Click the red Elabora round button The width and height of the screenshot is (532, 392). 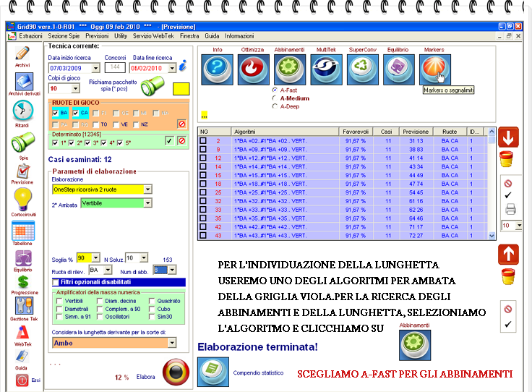176,372
